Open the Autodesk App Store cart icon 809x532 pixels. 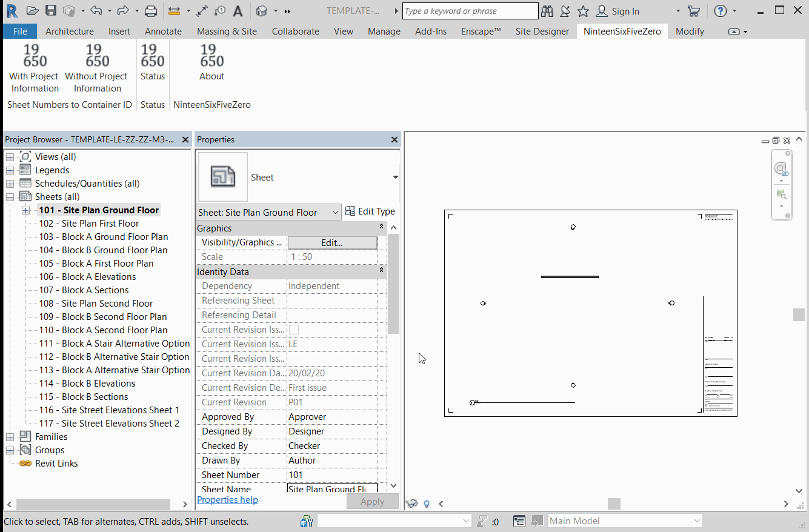pyautogui.click(x=694, y=11)
